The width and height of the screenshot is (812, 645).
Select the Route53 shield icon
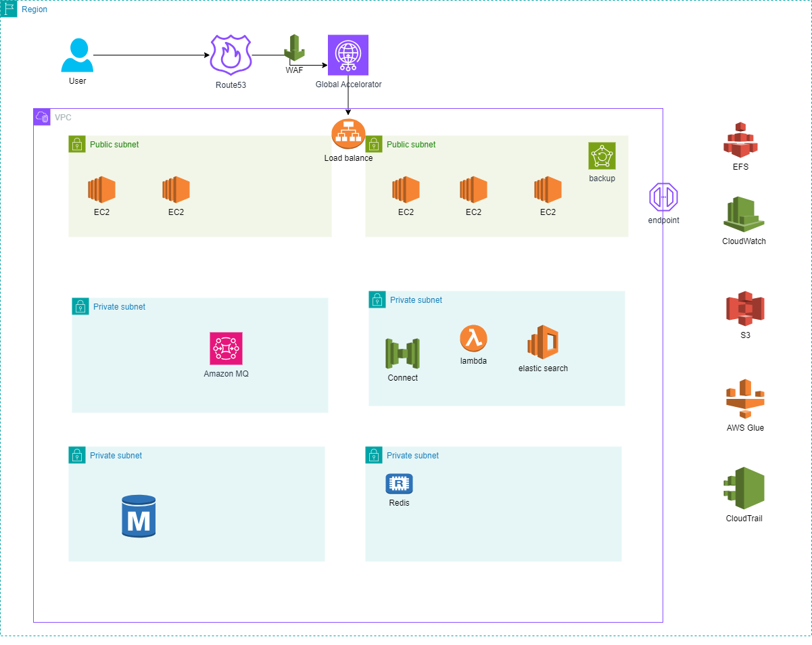[231, 55]
